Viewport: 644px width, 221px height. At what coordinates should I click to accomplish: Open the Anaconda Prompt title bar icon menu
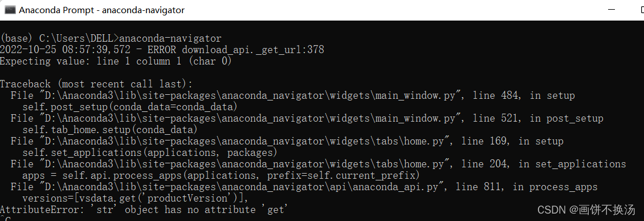point(10,10)
